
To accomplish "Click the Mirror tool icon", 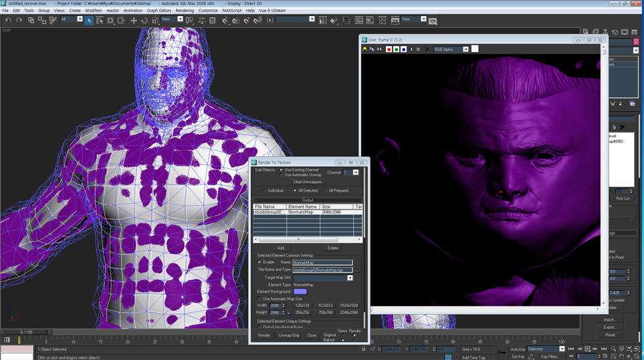I will click(x=323, y=21).
